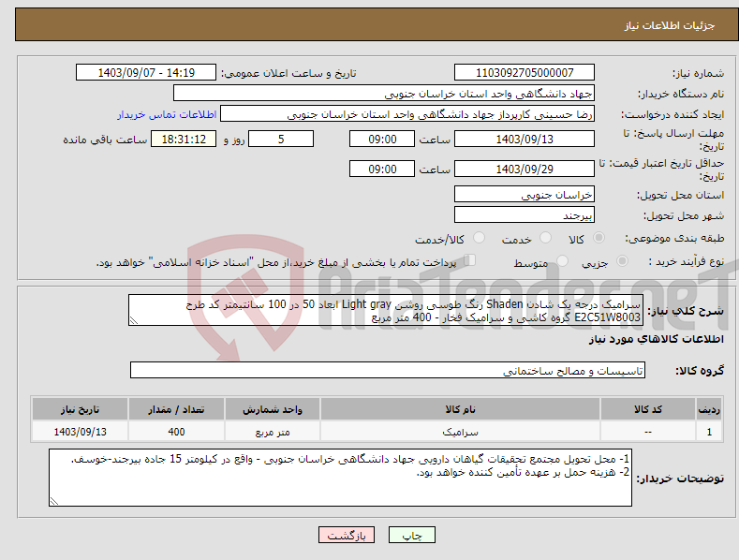The width and height of the screenshot is (739, 560).
Task: Open the اطلاعات تماس خریدار link
Action: point(167,114)
